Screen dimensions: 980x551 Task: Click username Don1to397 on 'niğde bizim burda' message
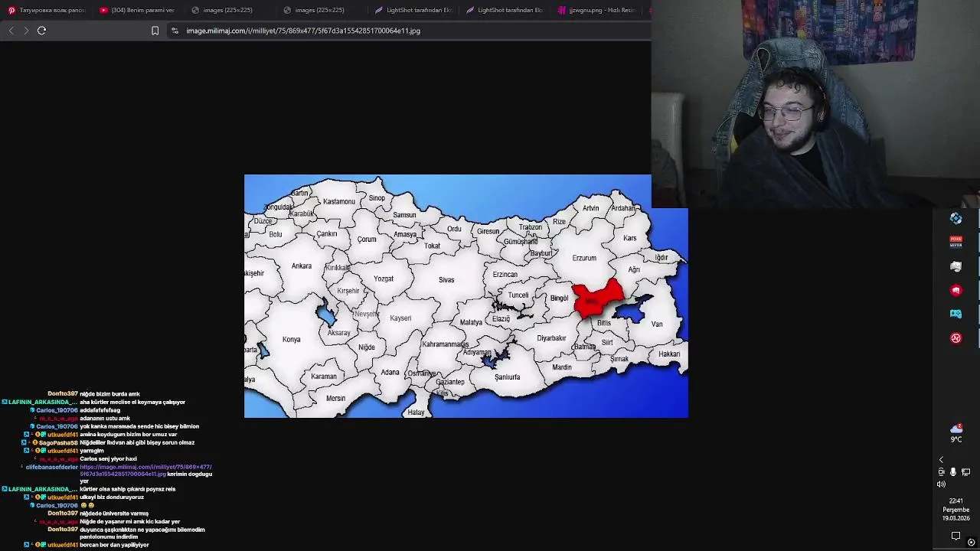(63, 394)
